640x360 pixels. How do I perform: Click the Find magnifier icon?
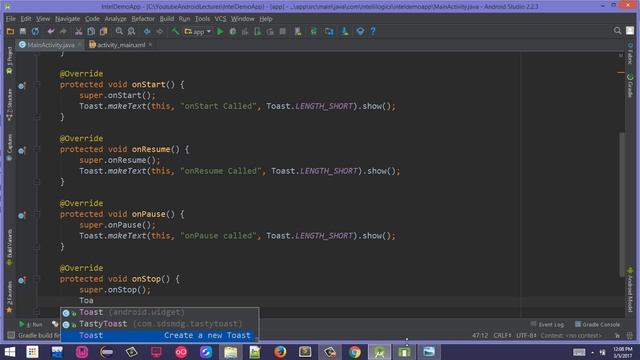tap(119, 31)
